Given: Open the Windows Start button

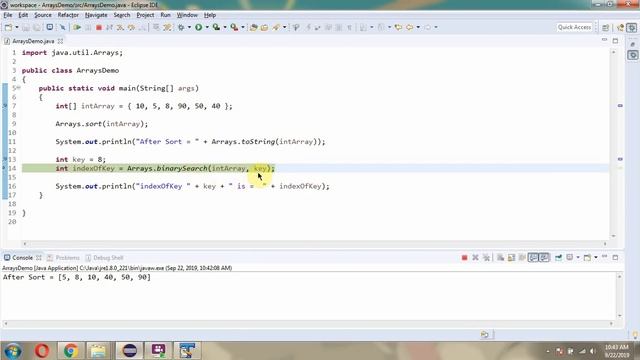Looking at the screenshot, I should (13, 351).
